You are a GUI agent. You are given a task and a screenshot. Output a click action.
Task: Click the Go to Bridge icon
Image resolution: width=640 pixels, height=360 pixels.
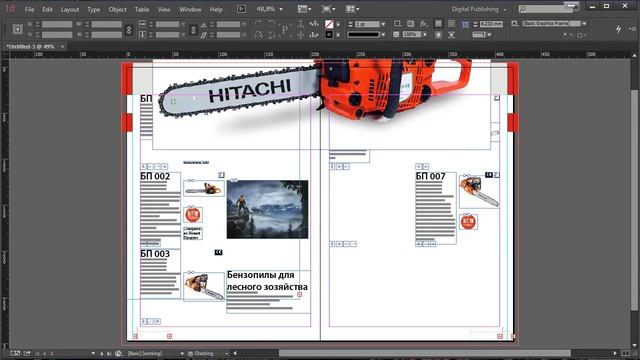(x=241, y=9)
